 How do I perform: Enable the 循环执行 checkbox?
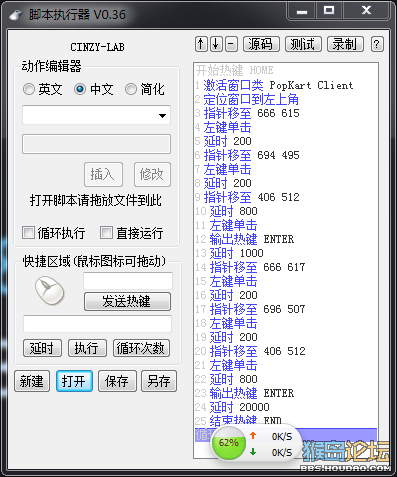[54, 233]
